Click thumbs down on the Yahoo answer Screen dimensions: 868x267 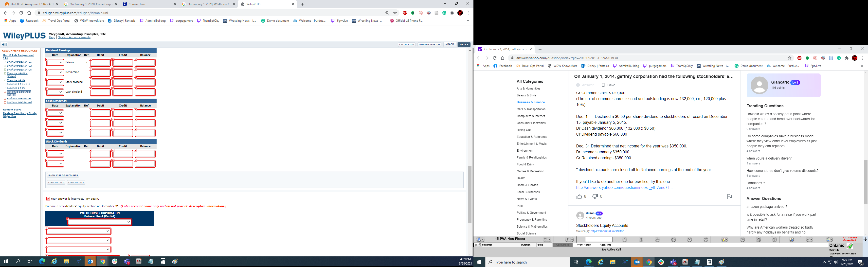coord(595,197)
